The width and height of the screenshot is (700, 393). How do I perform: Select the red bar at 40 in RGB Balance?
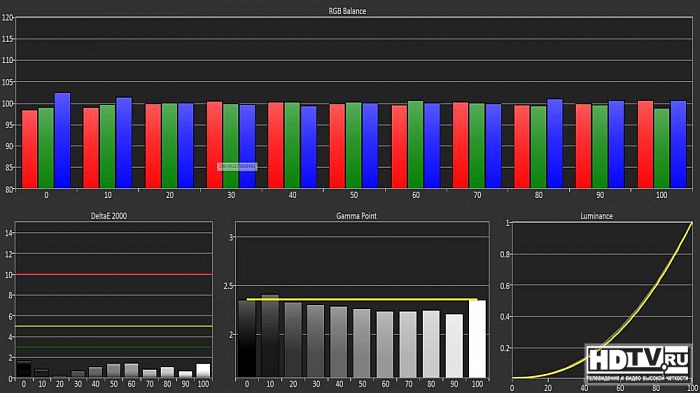click(276, 146)
